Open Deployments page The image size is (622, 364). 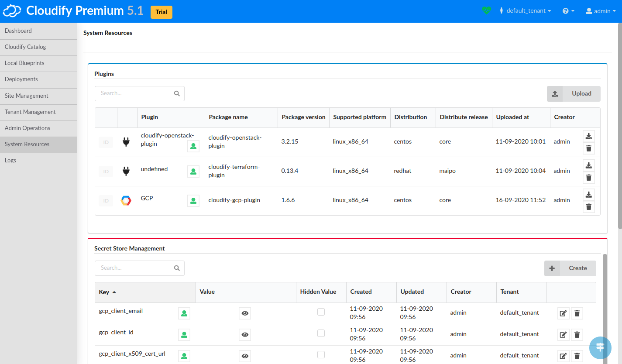38,79
